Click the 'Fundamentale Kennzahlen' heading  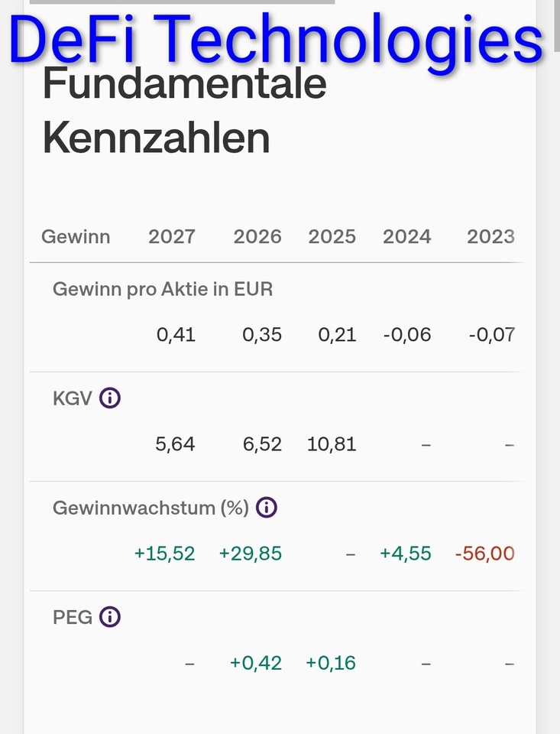[x=184, y=111]
